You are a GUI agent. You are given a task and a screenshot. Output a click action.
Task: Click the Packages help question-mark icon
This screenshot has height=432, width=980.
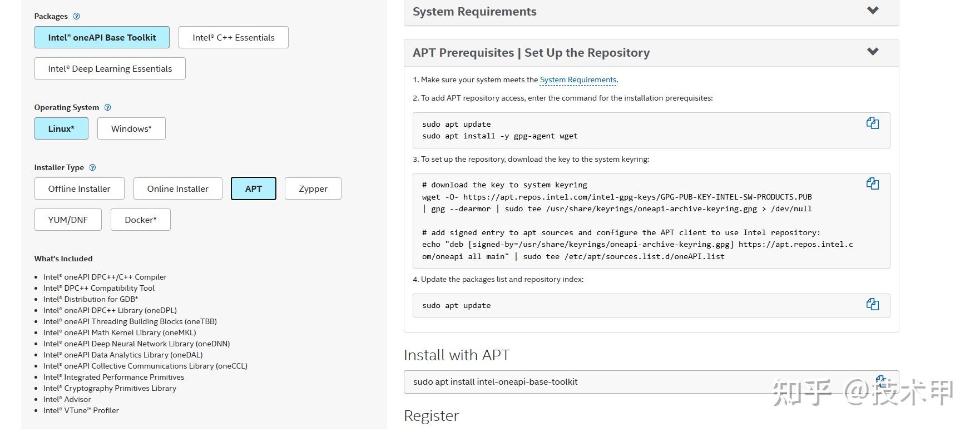tap(77, 16)
